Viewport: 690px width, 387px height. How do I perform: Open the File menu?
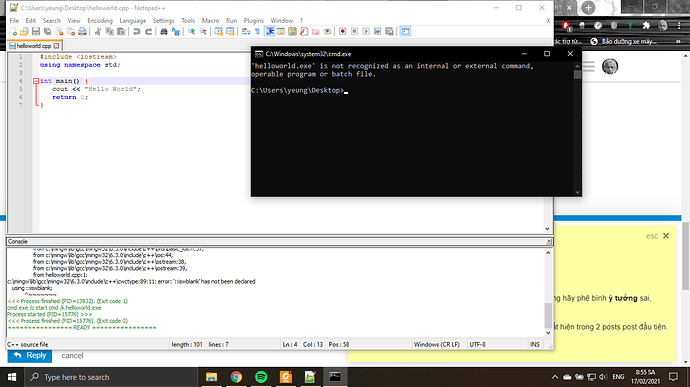[x=14, y=21]
